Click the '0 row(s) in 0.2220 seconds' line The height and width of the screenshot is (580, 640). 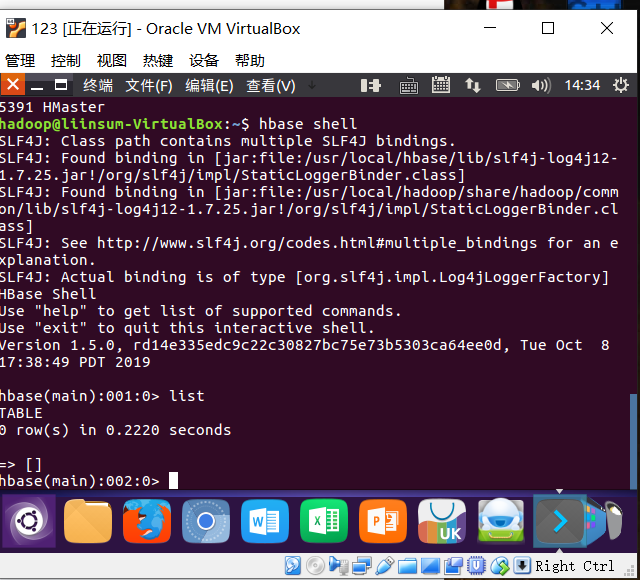116,430
